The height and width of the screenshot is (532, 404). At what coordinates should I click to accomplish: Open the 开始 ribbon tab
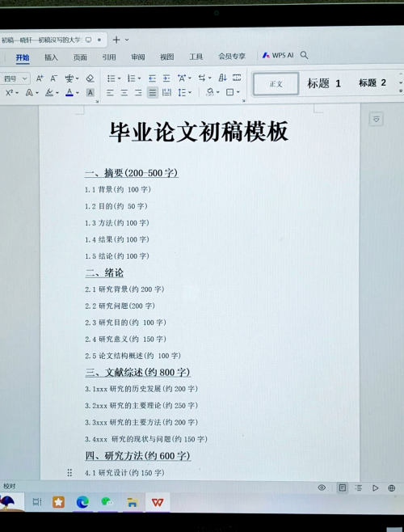23,57
